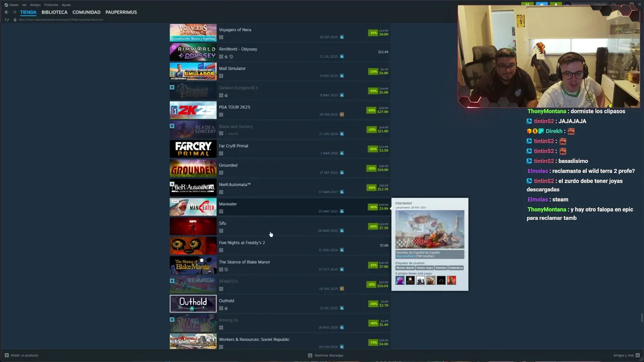Viewport: 644px width, 362px height.
Task: Click the Steam Deck icon beside Maneater's date
Action: 342,211
